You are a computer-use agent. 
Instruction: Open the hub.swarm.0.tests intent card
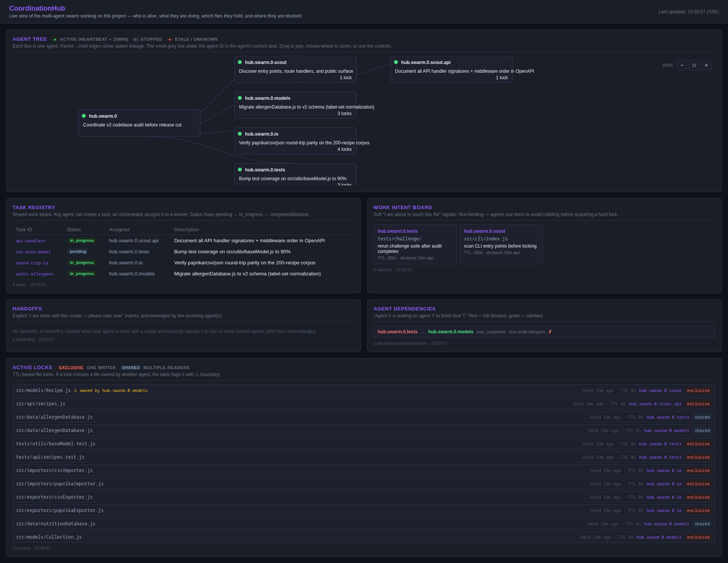[415, 244]
